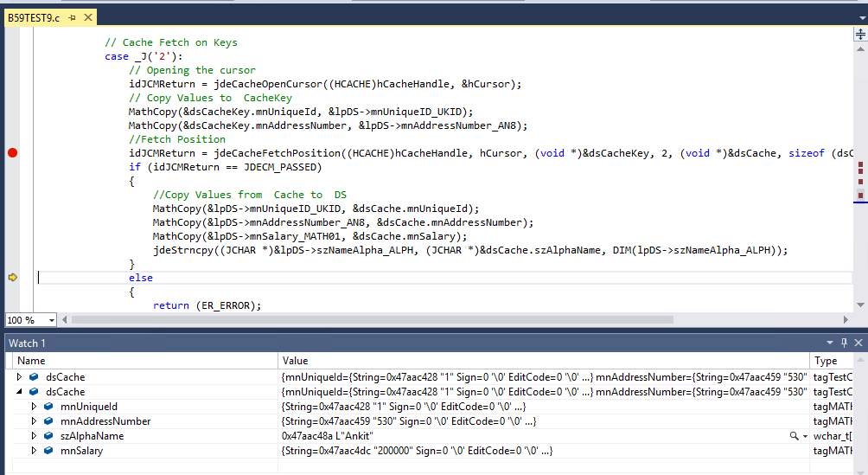Click the empty add-watch row name field
This screenshot has width=868, height=475.
[x=145, y=465]
